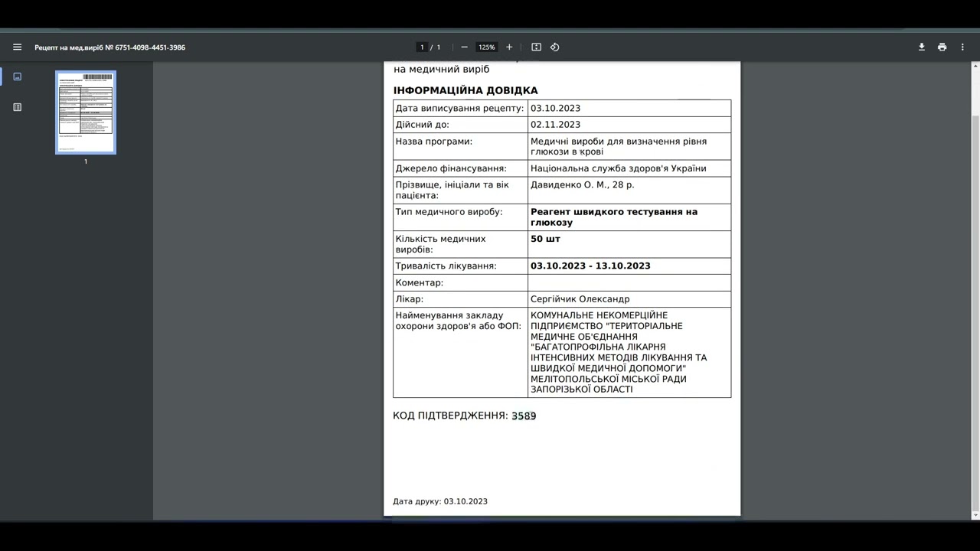The image size is (980, 551).
Task: Click treatment period '03.10.2023 - 13.10.2023'
Action: (590, 266)
